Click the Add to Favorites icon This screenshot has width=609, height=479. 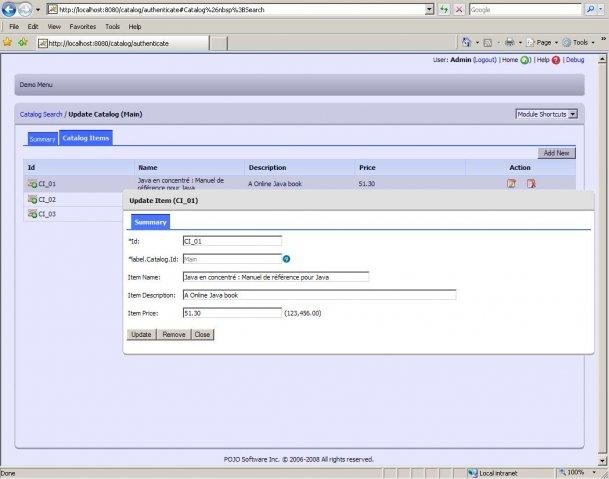click(23, 42)
